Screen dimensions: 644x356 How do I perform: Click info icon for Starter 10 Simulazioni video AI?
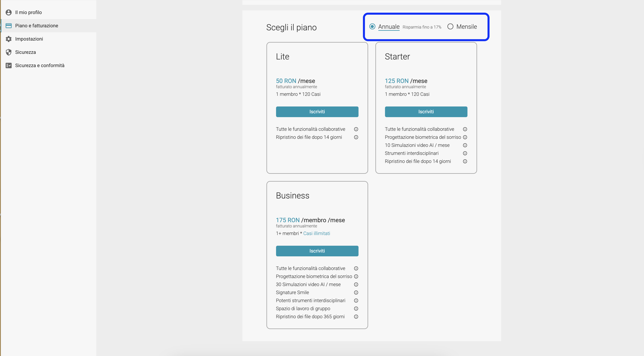tap(465, 145)
